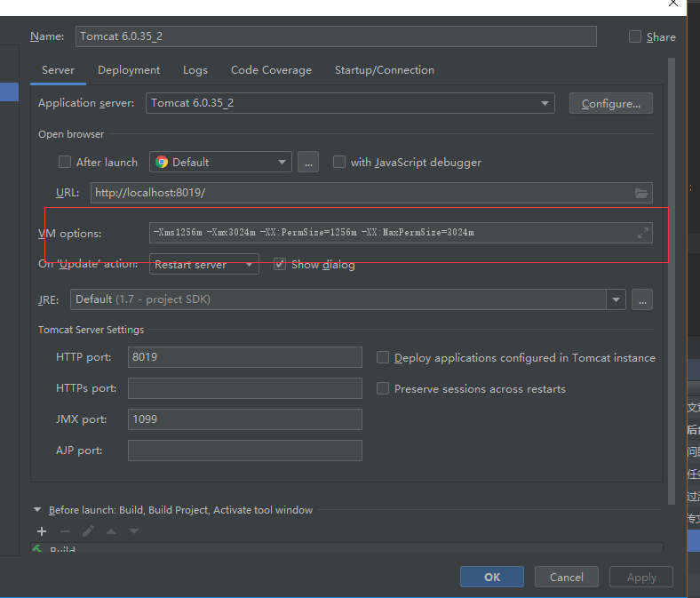Expand the VM options field with the arrows icon
This screenshot has height=598, width=700.
pyautogui.click(x=643, y=233)
